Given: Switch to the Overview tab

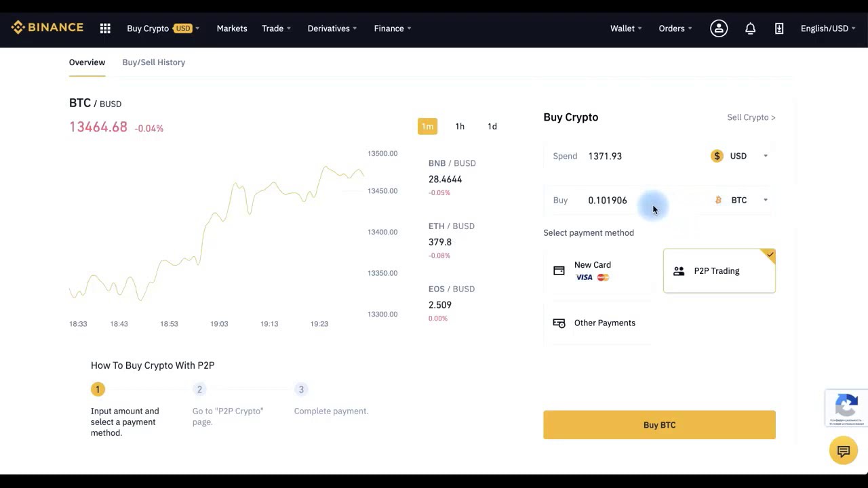Looking at the screenshot, I should 87,62.
